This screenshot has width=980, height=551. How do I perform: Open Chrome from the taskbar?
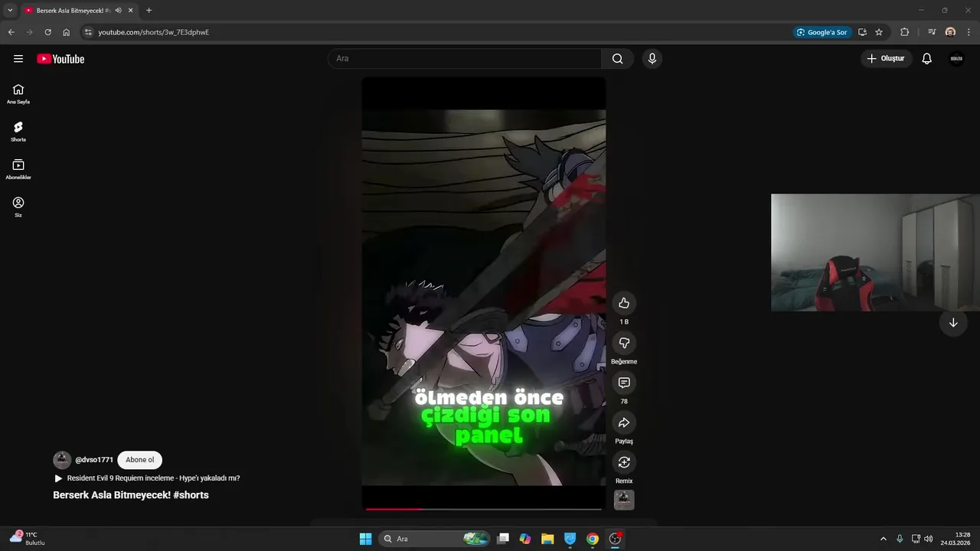(x=593, y=539)
